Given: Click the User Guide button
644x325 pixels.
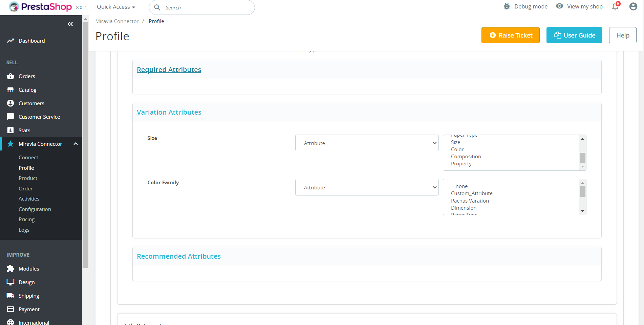Looking at the screenshot, I should 574,35.
